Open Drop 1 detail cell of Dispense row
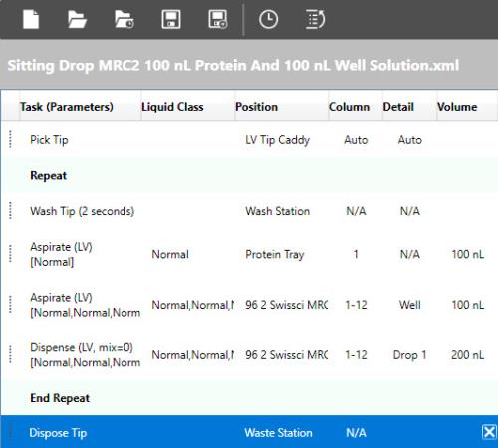The image size is (498, 448). click(409, 355)
